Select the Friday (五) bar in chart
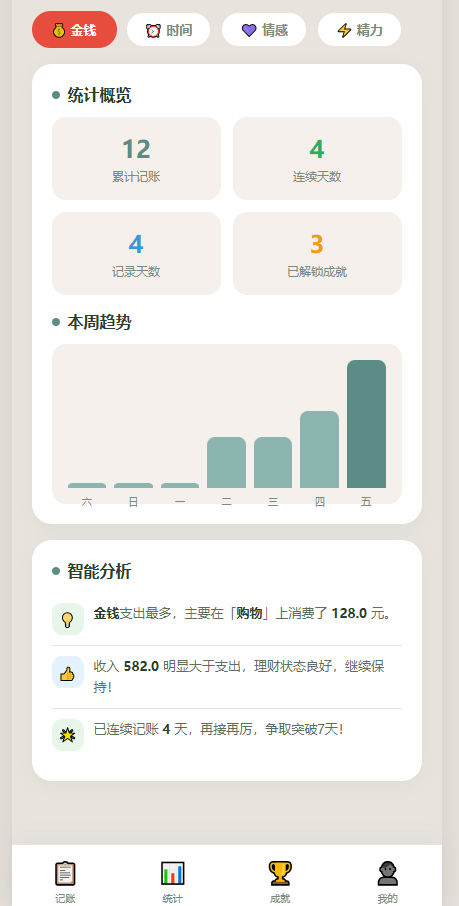 [x=367, y=424]
